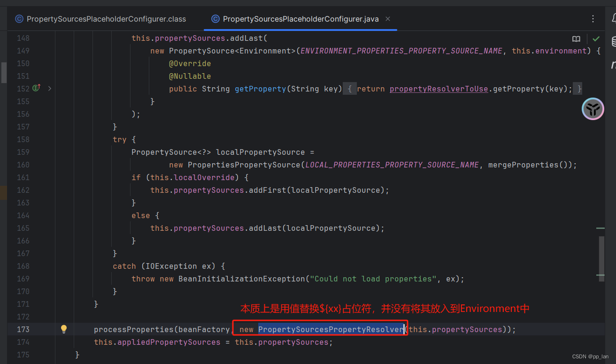Click line number 159 in the gutter
This screenshot has height=364, width=616.
pyautogui.click(x=23, y=152)
